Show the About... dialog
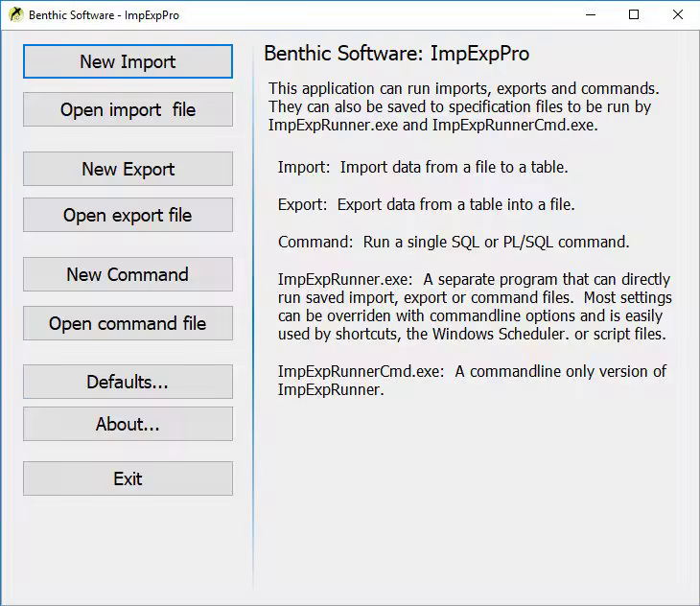 pos(128,424)
